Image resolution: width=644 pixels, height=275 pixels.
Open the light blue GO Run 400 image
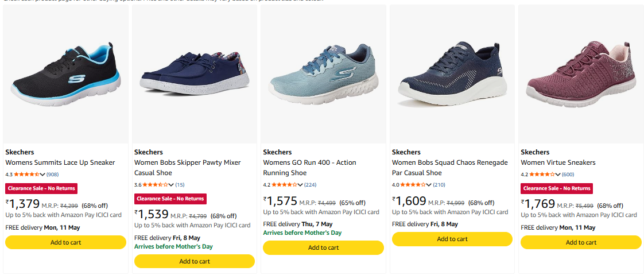tap(323, 74)
